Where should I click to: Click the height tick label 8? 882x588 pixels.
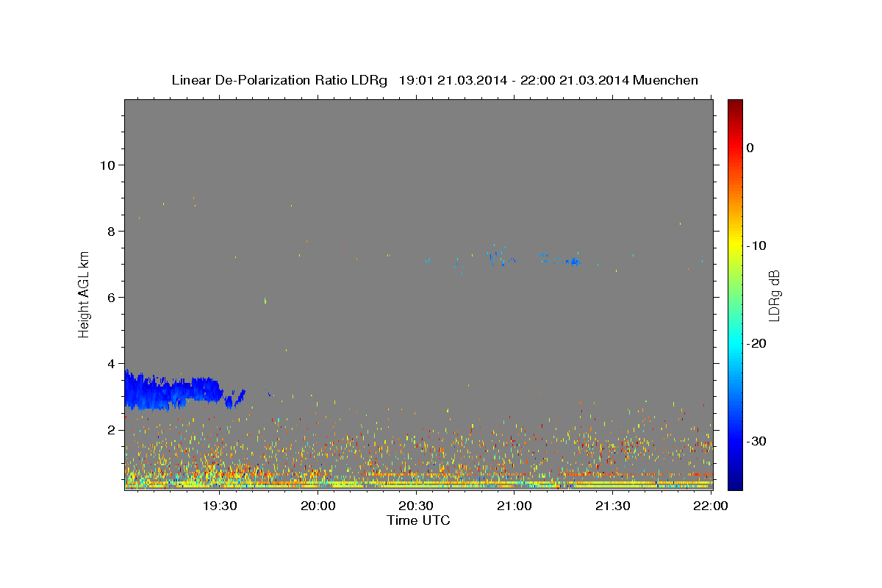pyautogui.click(x=110, y=231)
